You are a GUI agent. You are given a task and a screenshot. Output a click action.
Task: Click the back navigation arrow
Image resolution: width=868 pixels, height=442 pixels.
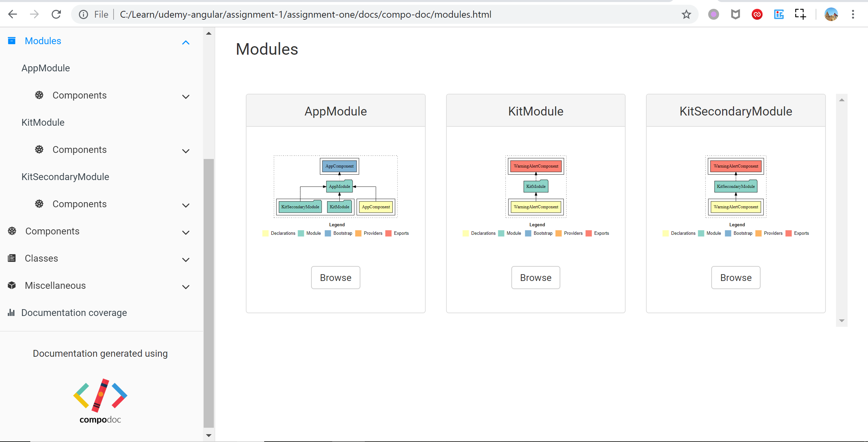point(13,14)
